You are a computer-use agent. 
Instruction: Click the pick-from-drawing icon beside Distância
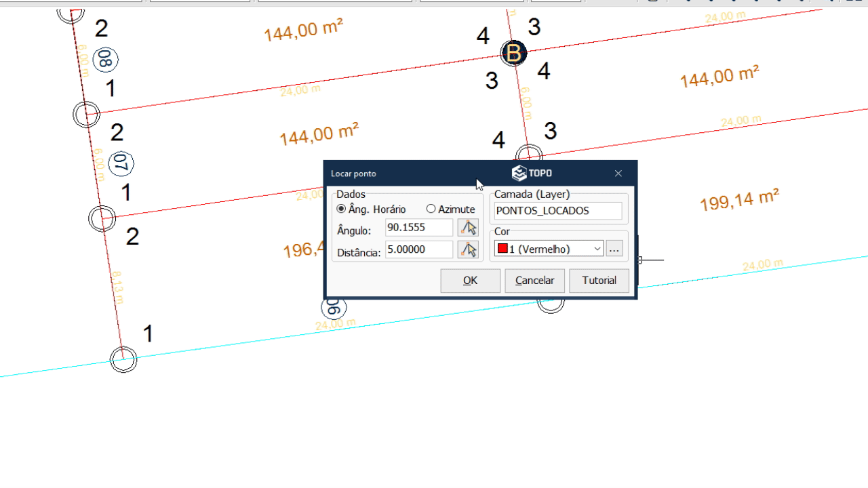tap(468, 249)
